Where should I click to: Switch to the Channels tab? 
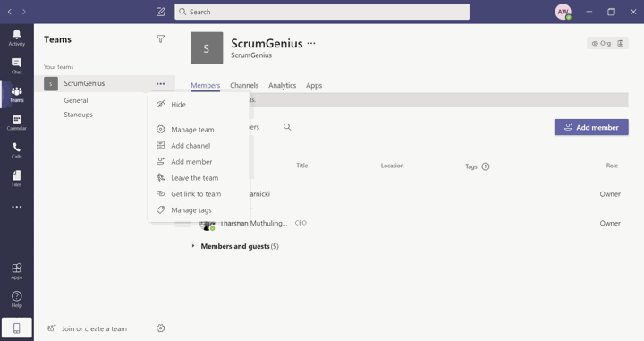(244, 85)
